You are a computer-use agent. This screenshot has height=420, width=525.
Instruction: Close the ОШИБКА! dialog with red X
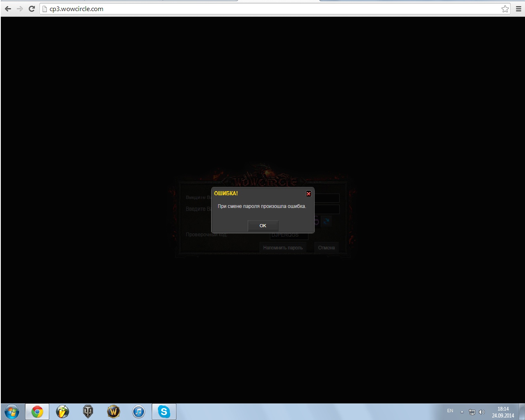[x=308, y=194]
